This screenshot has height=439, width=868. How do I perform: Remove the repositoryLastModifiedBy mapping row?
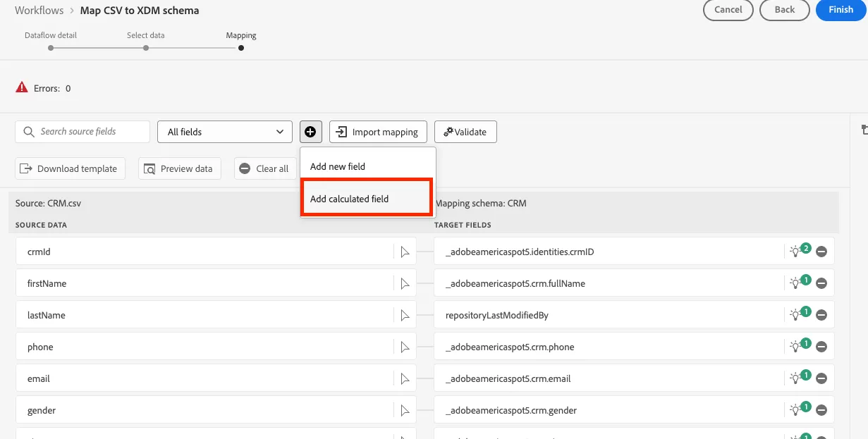[821, 315]
